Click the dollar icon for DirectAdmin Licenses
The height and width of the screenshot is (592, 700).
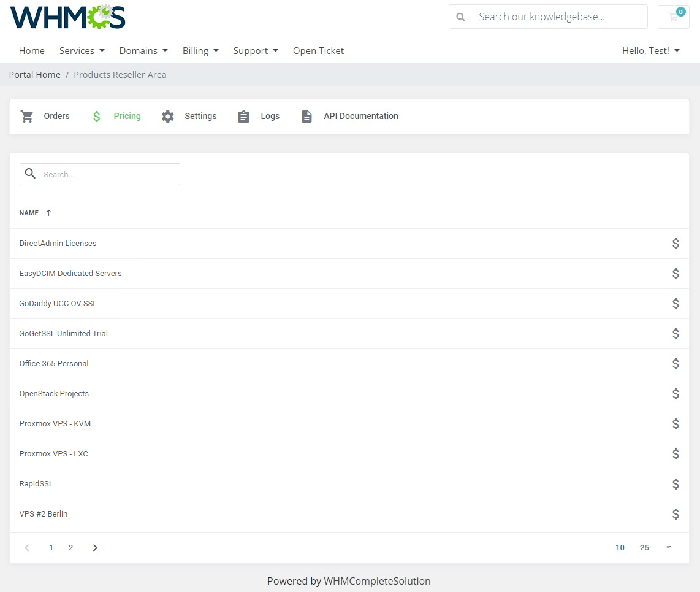click(x=676, y=243)
